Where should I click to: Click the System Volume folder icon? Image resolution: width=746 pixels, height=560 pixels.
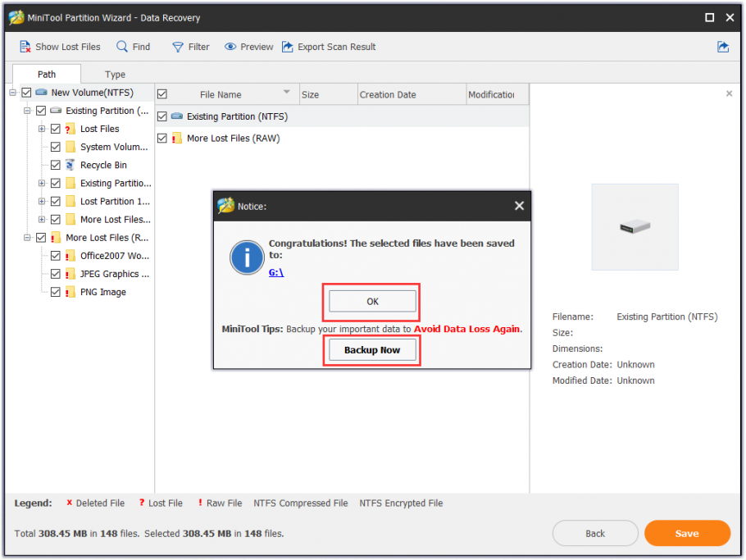[71, 147]
